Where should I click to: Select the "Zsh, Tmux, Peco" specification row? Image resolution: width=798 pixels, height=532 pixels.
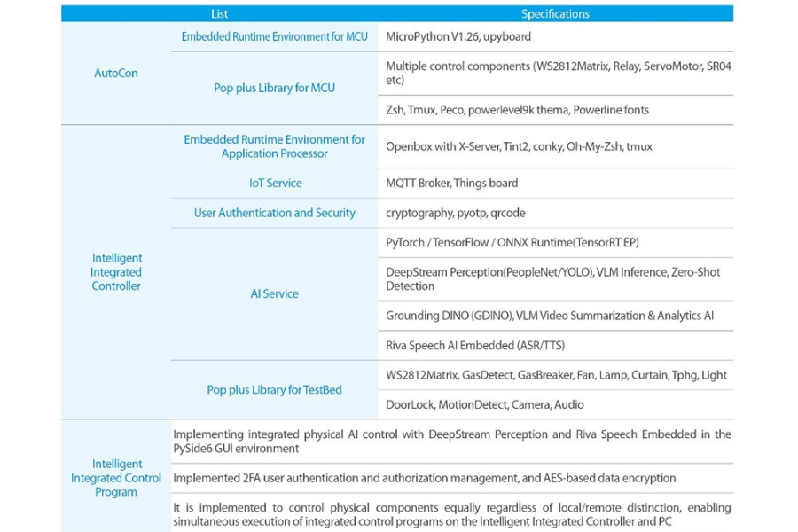(x=517, y=110)
